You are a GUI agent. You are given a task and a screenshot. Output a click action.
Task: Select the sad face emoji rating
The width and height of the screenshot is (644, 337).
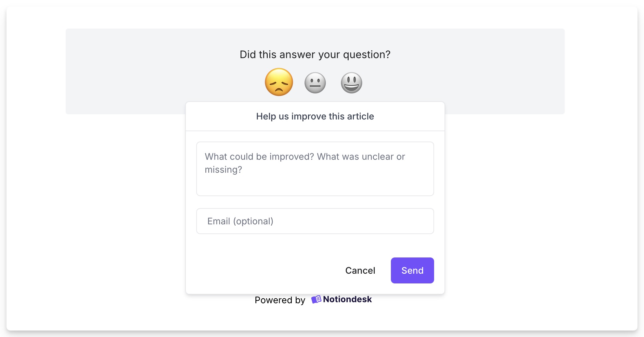(279, 82)
